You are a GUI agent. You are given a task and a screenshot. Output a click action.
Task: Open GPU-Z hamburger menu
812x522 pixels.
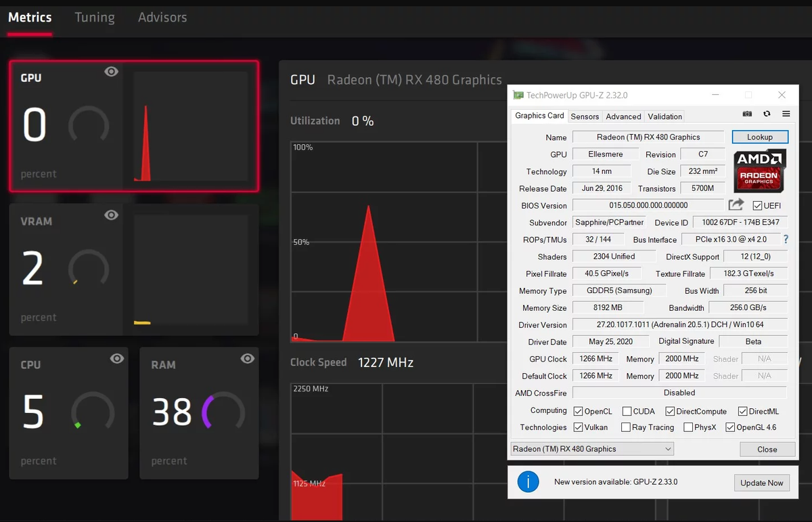point(786,114)
